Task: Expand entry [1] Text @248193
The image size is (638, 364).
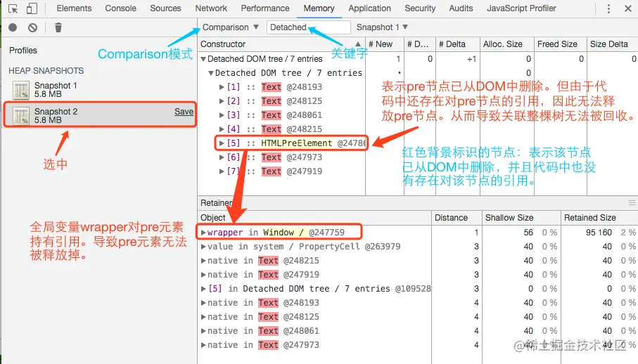Action: [x=222, y=87]
